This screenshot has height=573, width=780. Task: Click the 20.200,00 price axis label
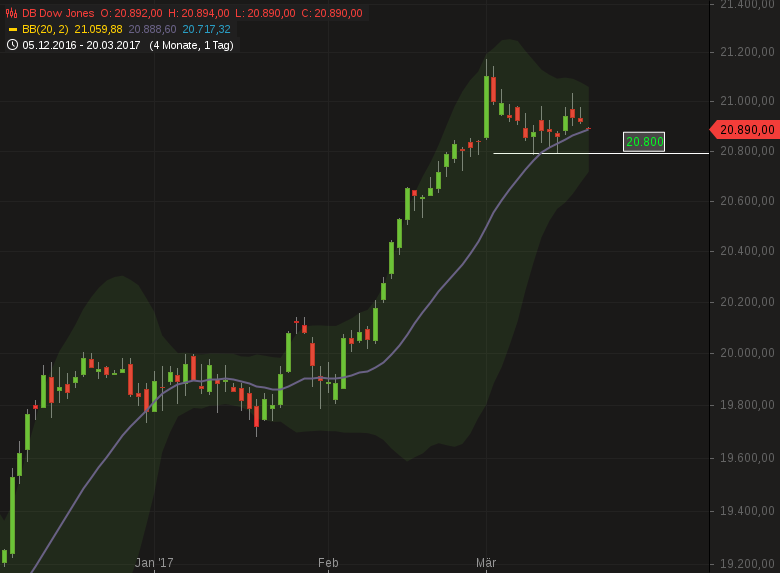pyautogui.click(x=747, y=302)
